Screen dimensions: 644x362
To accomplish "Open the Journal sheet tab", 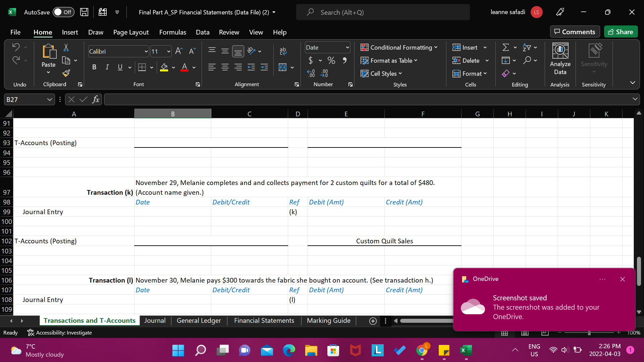I will coord(155,321).
